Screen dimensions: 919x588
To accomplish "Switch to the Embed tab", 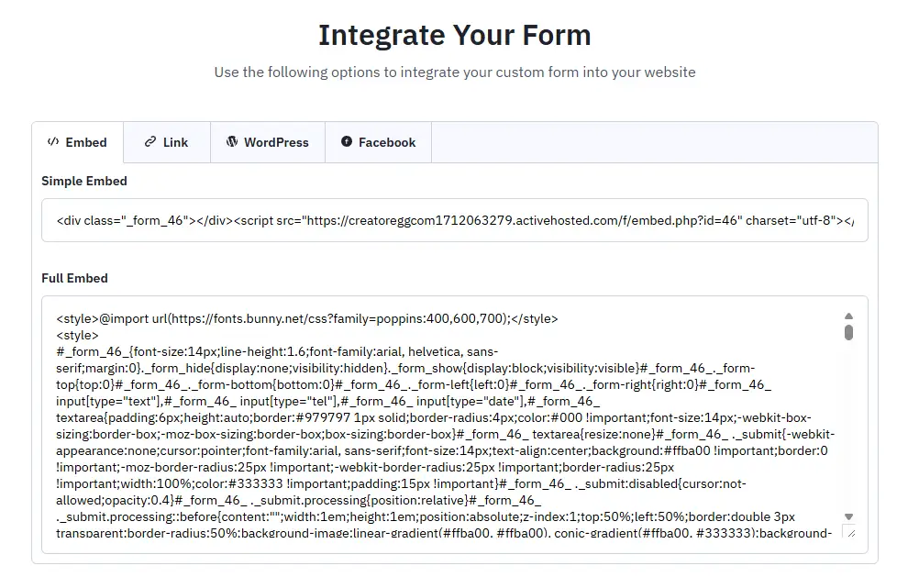I will [x=78, y=142].
